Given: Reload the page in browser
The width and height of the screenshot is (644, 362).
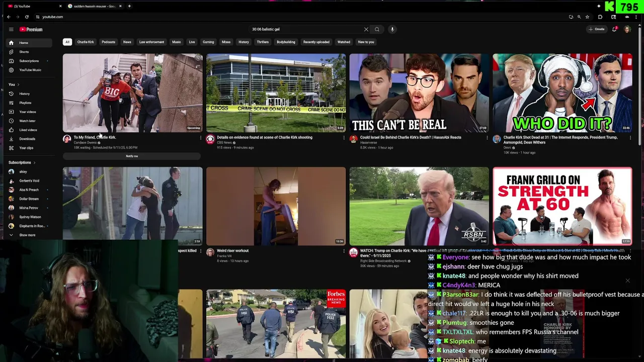Looking at the screenshot, I should coord(27,17).
